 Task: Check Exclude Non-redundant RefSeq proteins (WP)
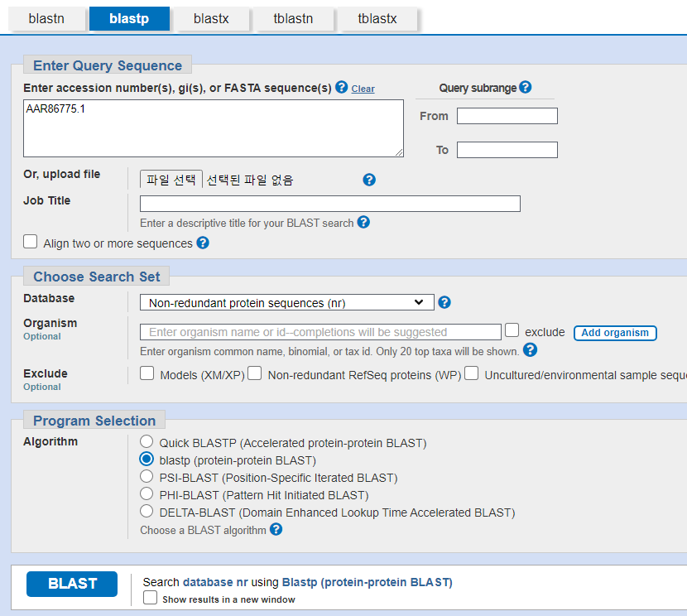(255, 373)
